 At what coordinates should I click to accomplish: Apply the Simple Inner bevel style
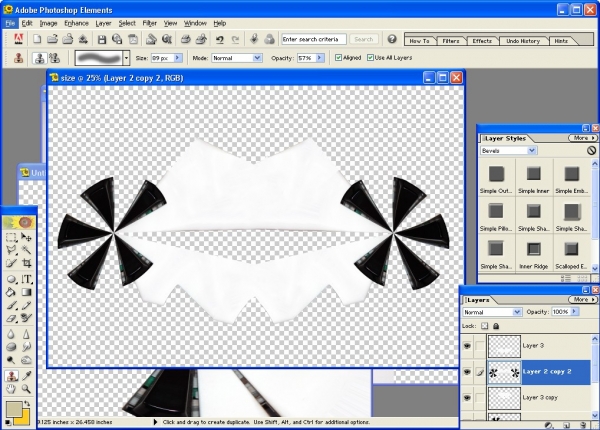(x=533, y=179)
